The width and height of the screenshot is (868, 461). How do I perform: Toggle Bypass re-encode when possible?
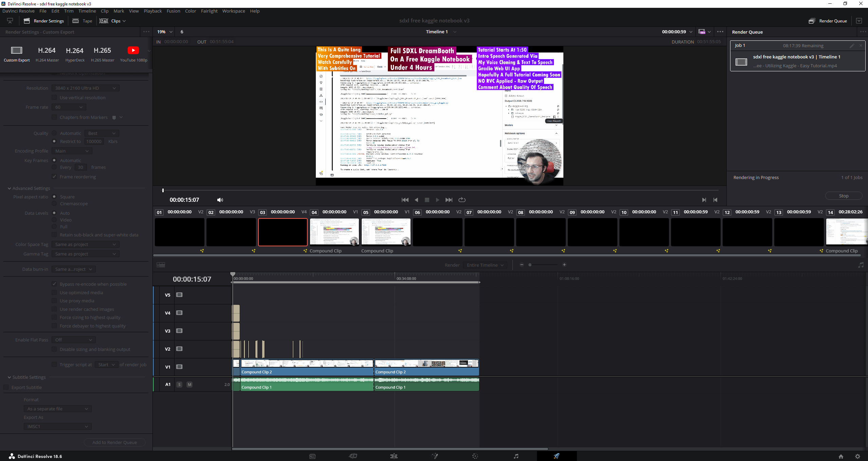click(54, 284)
